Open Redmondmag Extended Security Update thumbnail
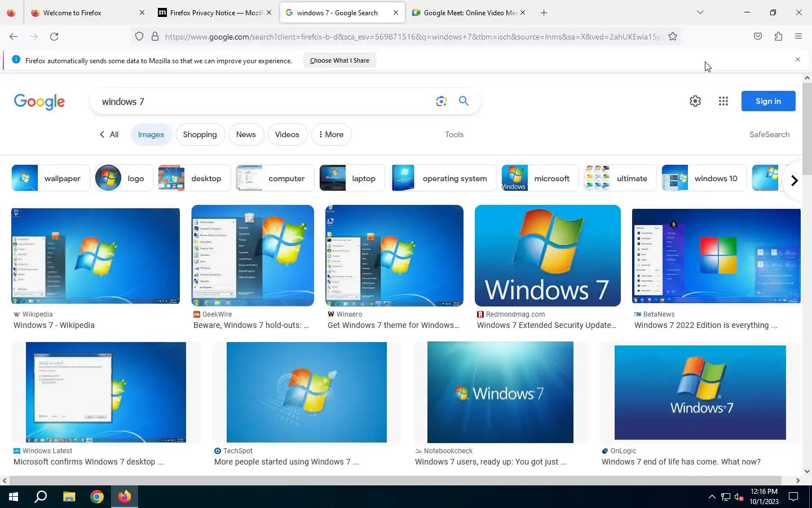Viewport: 812px width, 508px height. click(548, 256)
